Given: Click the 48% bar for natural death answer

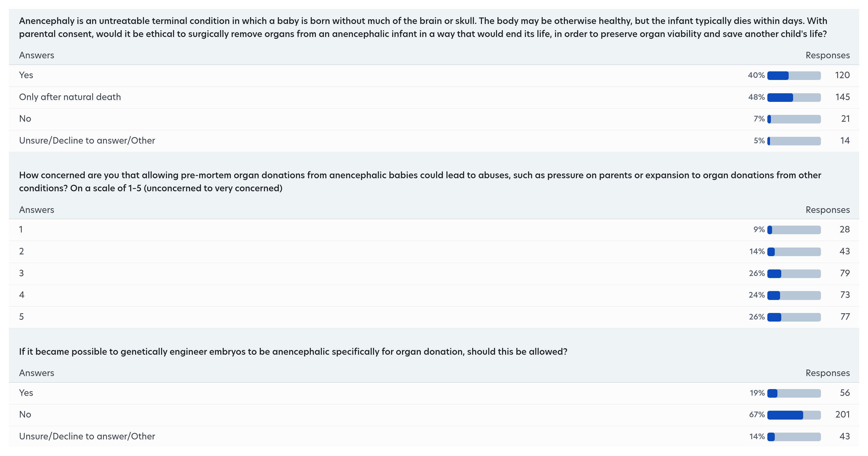Looking at the screenshot, I should click(x=793, y=97).
